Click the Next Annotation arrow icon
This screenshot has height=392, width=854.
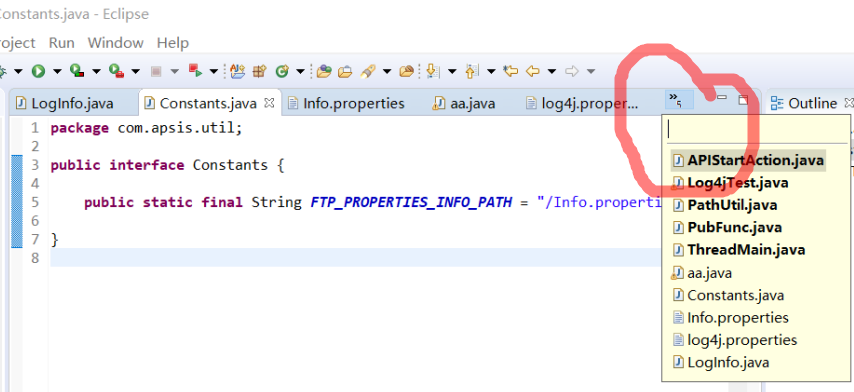[432, 71]
